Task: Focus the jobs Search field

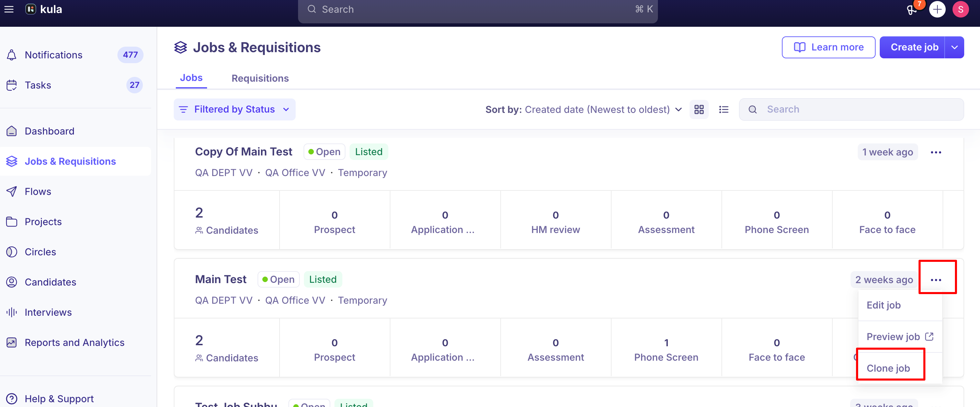Action: click(851, 109)
